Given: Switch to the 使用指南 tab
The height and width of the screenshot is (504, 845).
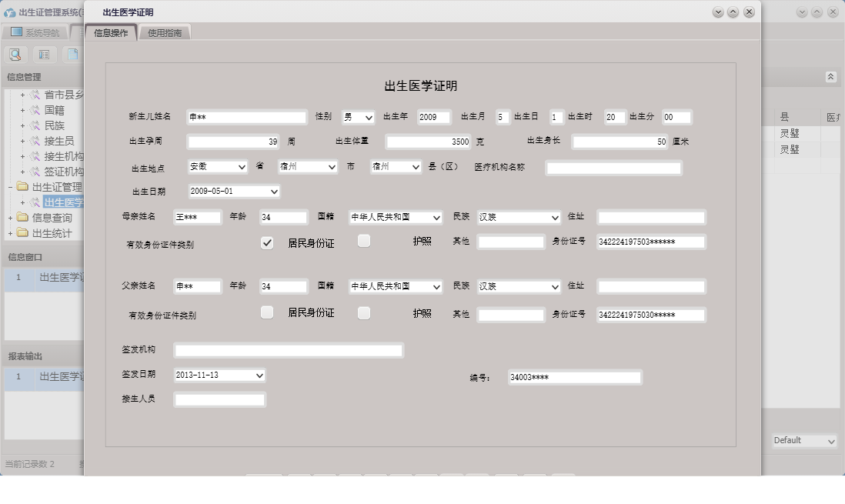Looking at the screenshot, I should pyautogui.click(x=166, y=32).
